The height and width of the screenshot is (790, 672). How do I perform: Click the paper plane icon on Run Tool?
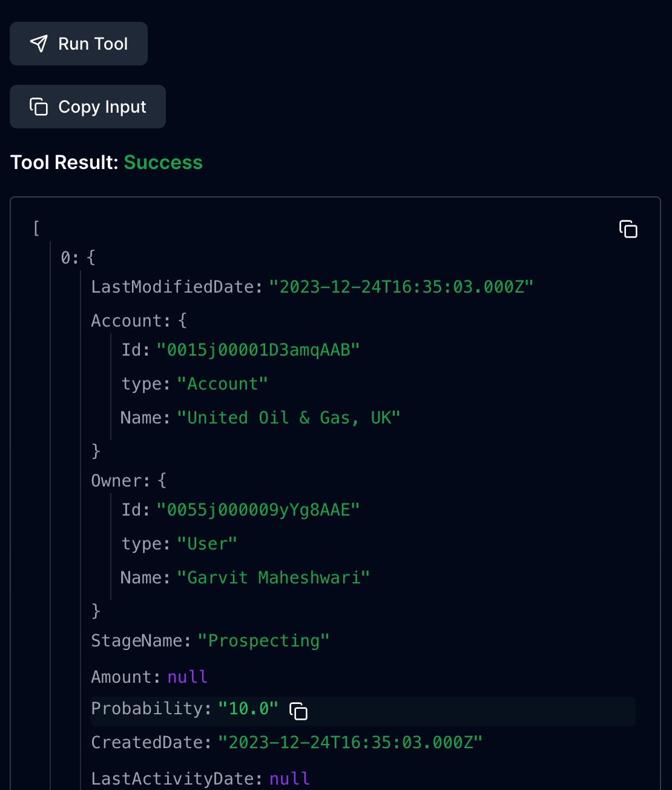click(38, 43)
